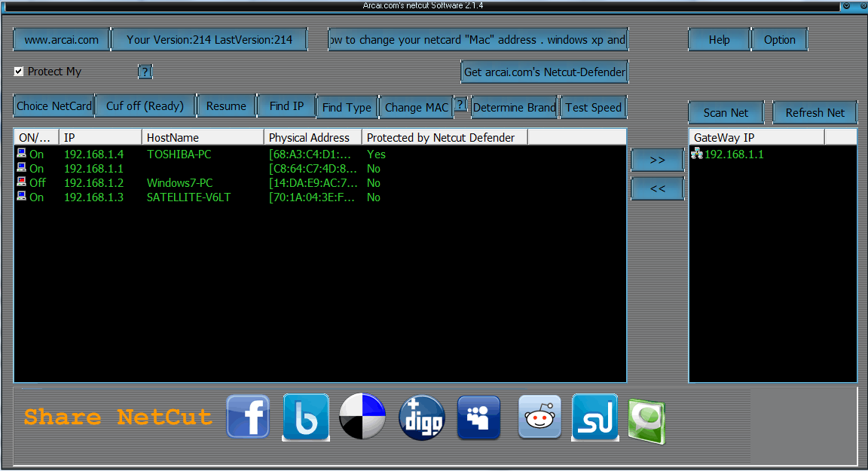Open the Option button
The image size is (868, 471).
[779, 40]
